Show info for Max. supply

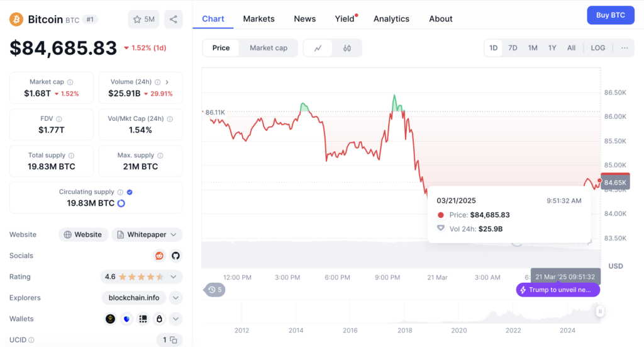[x=160, y=156]
